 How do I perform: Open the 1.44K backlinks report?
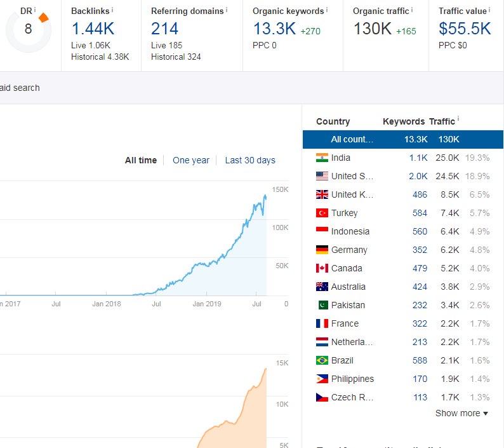(93, 29)
